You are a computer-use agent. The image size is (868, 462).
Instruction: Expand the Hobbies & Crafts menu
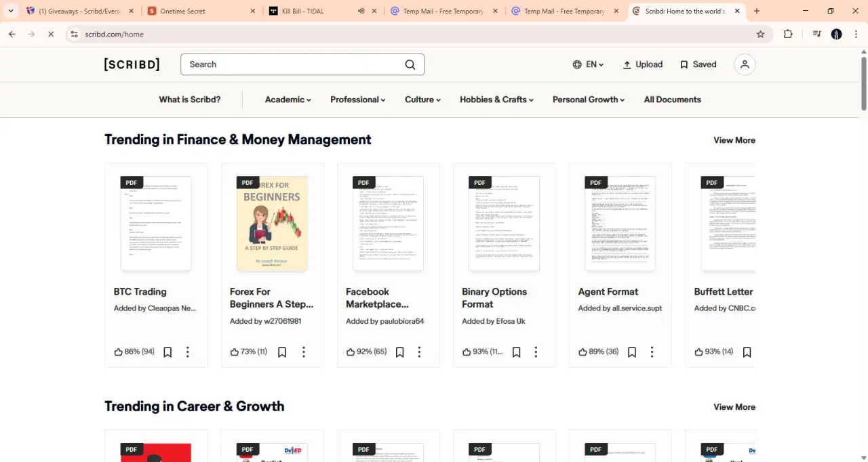tap(496, 100)
